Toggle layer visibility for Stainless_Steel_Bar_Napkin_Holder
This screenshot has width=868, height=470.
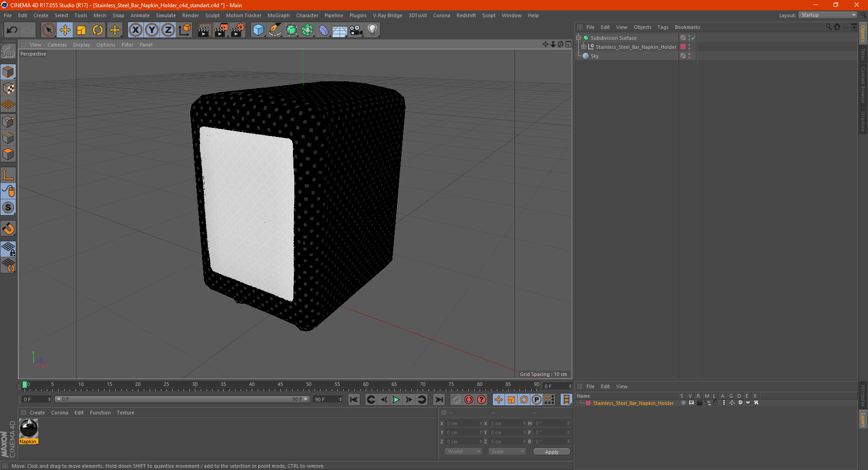pyautogui.click(x=691, y=403)
